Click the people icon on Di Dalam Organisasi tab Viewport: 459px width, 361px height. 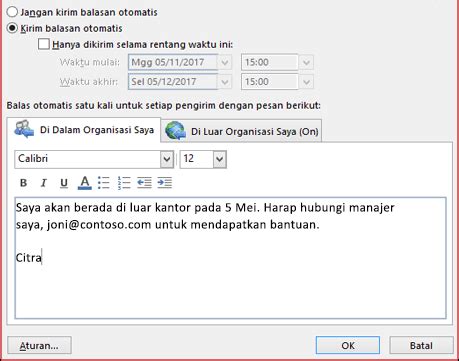click(24, 129)
